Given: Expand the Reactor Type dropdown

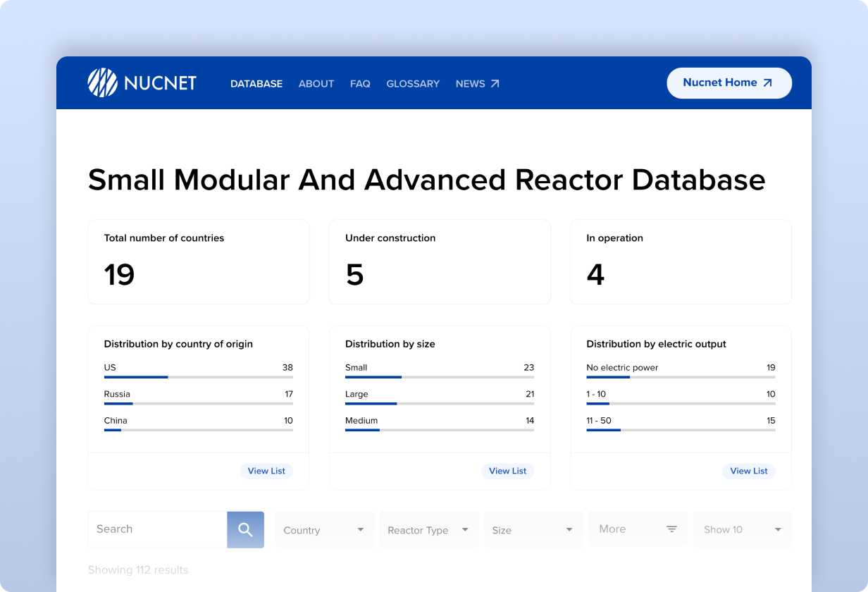Looking at the screenshot, I should 428,529.
